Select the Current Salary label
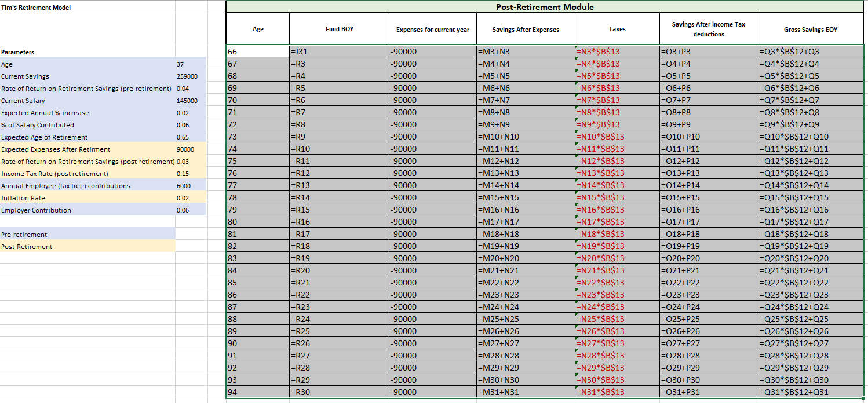This screenshot has height=403, width=868. [87, 101]
